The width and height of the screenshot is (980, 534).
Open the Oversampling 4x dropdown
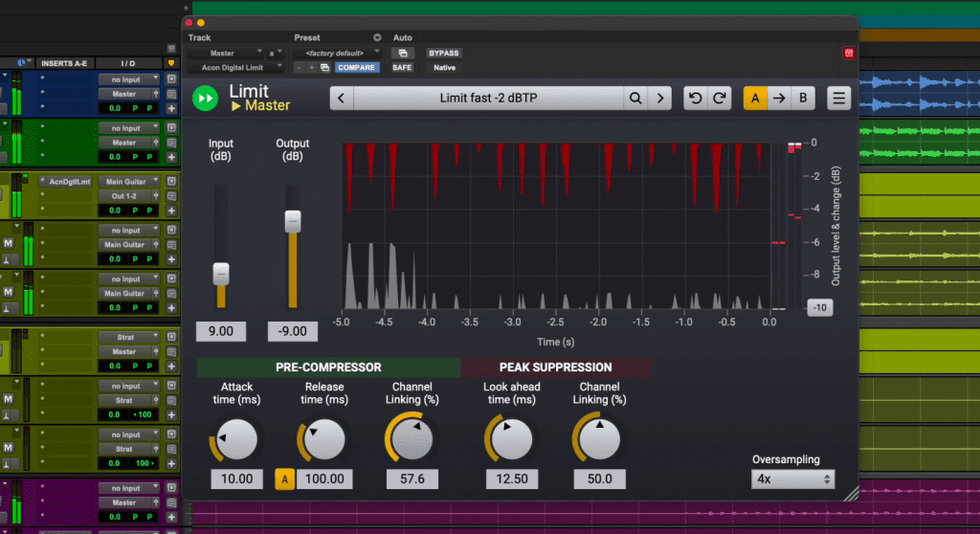click(x=792, y=479)
